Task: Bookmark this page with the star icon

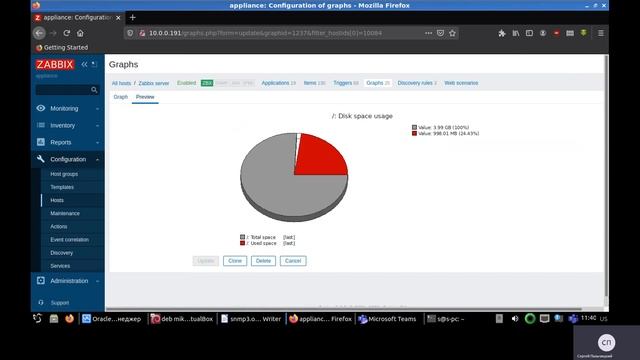Action: [x=452, y=33]
